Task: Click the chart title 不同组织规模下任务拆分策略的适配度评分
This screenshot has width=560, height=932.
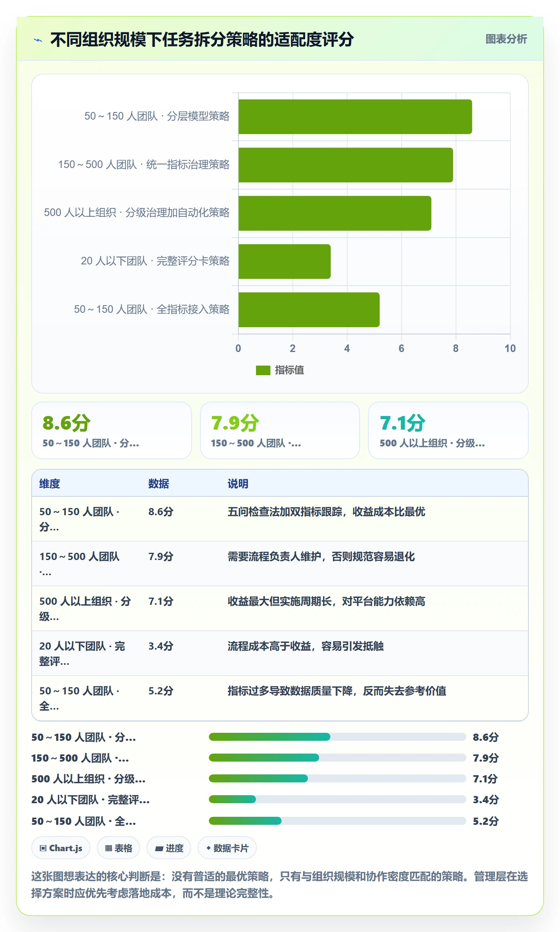Action: tap(202, 40)
